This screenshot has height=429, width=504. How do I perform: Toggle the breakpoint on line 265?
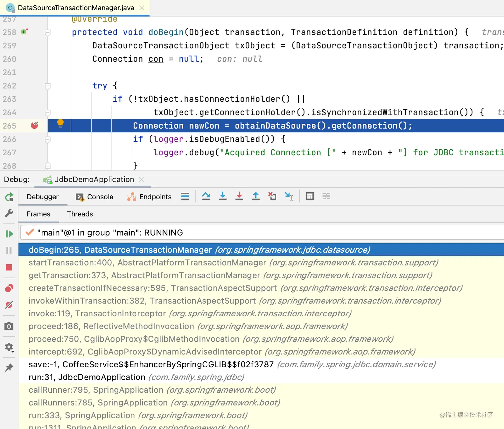(34, 125)
